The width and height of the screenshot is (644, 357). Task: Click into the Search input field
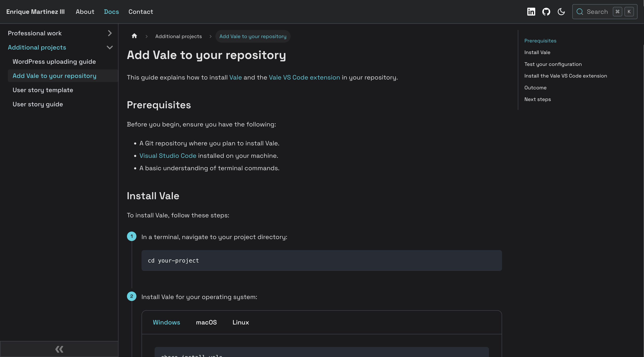[x=597, y=12]
